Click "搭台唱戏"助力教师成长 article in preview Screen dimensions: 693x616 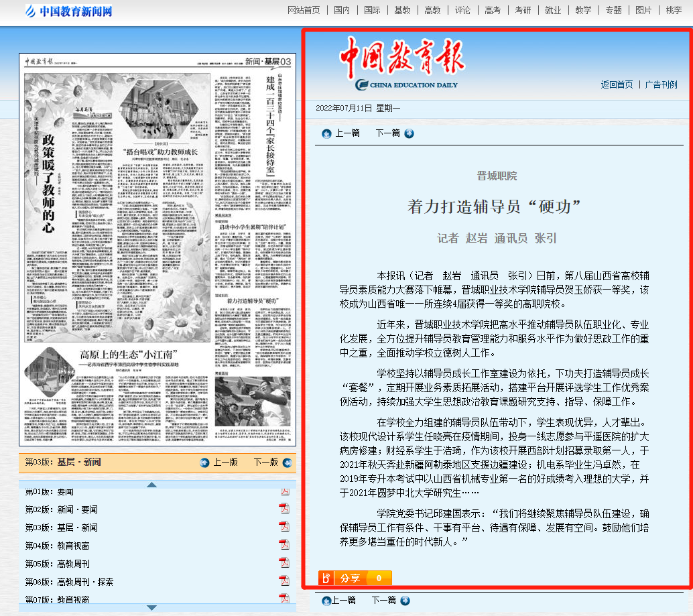[x=160, y=152]
